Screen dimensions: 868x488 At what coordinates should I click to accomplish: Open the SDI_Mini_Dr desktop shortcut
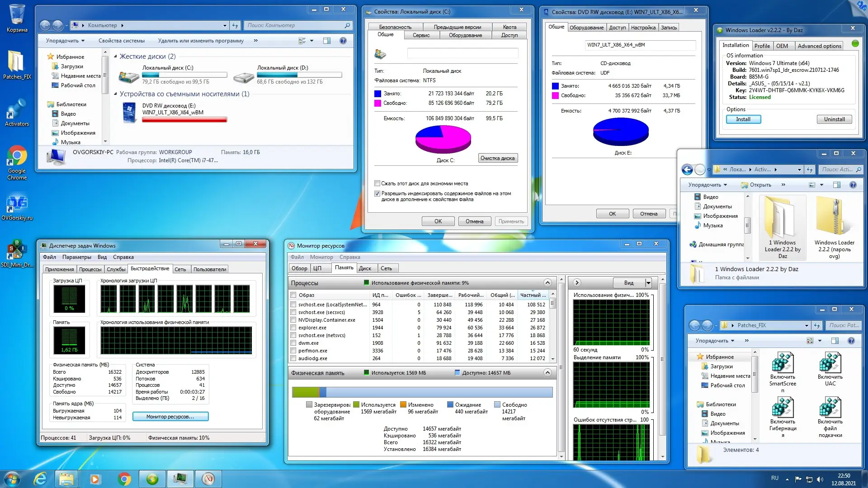[17, 250]
